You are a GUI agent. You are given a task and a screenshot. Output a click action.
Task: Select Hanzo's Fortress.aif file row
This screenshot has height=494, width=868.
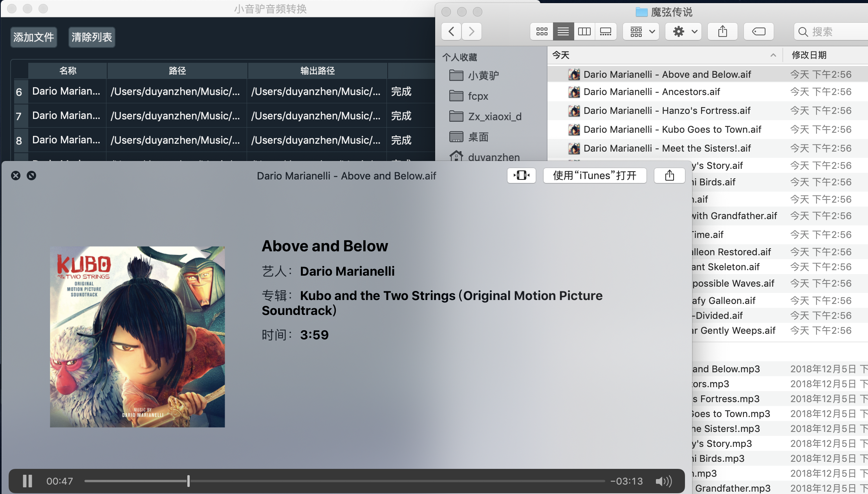click(708, 111)
